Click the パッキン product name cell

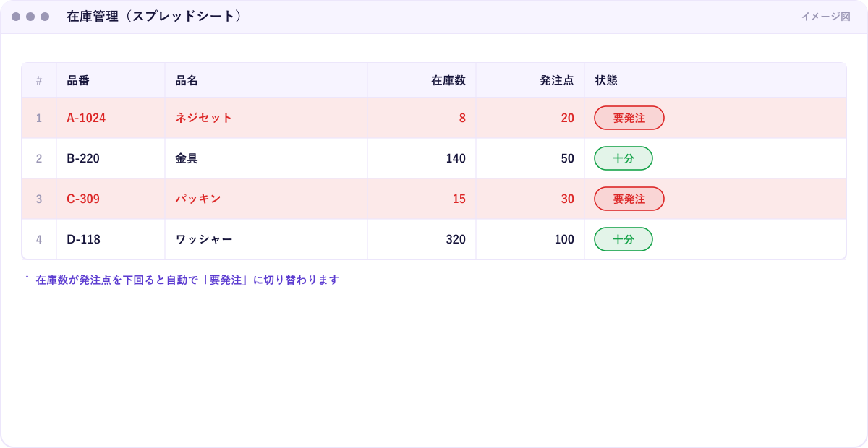(266, 199)
